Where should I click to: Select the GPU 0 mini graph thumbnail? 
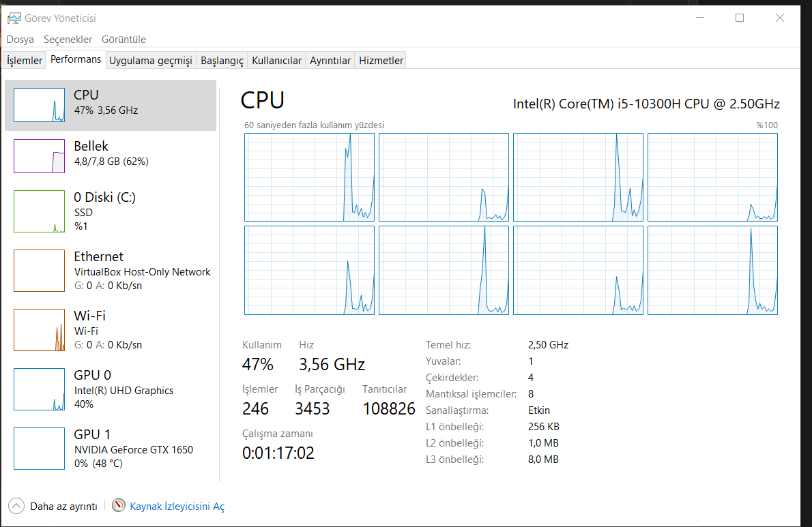pyautogui.click(x=40, y=389)
